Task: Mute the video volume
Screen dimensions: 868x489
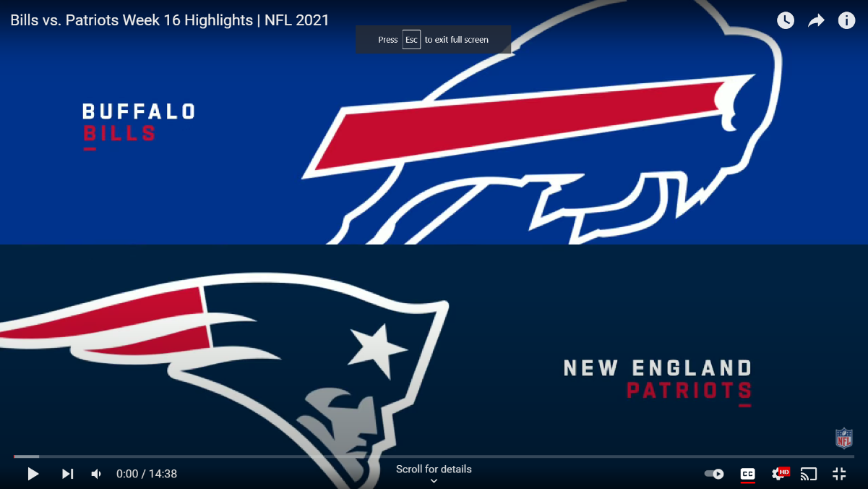Action: (x=96, y=474)
